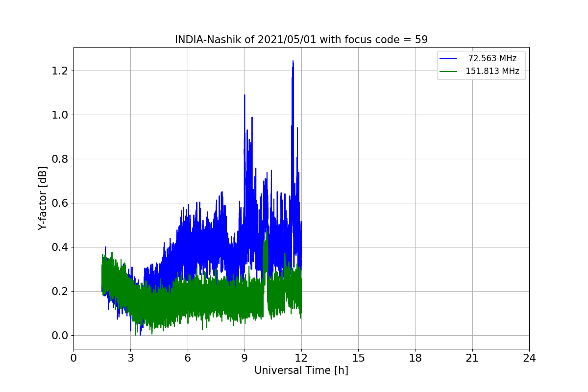Click x-axis tick label 6
Viewport: 588px width, 392px height.
coord(188,358)
